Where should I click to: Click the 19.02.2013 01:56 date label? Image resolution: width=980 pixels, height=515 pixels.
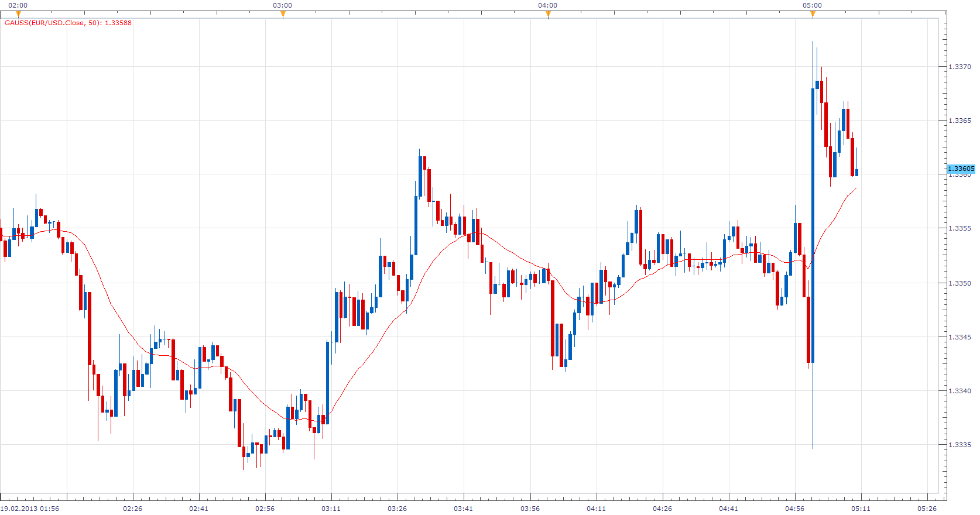click(30, 509)
